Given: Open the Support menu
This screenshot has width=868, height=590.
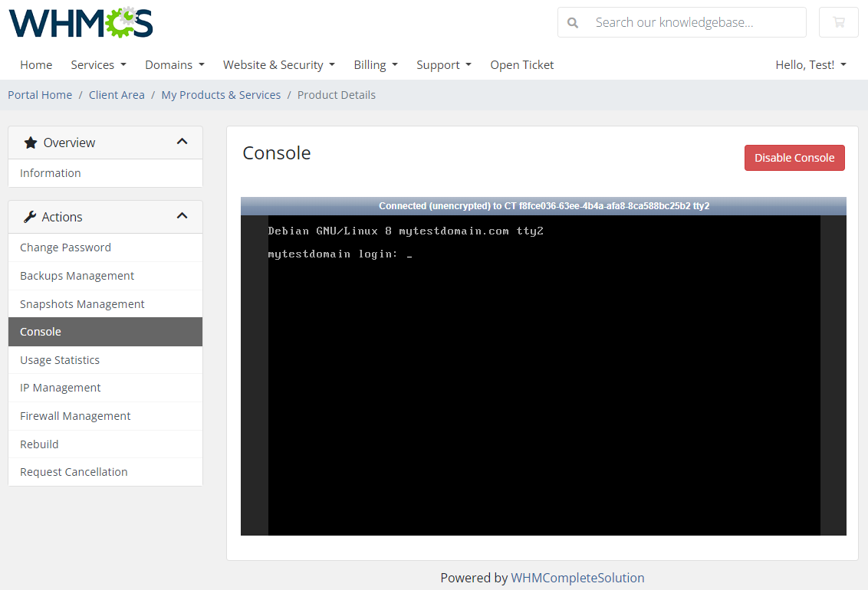Looking at the screenshot, I should pyautogui.click(x=443, y=64).
